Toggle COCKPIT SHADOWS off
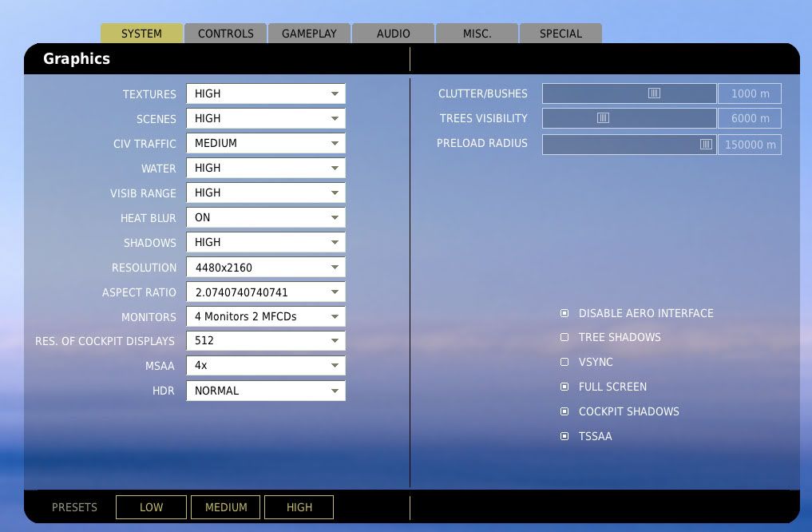This screenshot has height=532, width=812. tap(564, 411)
